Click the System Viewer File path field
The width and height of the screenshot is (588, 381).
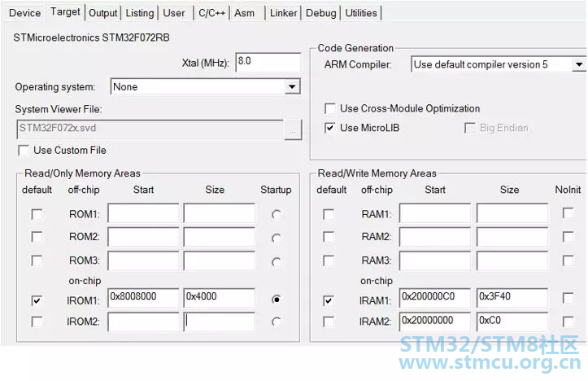150,129
